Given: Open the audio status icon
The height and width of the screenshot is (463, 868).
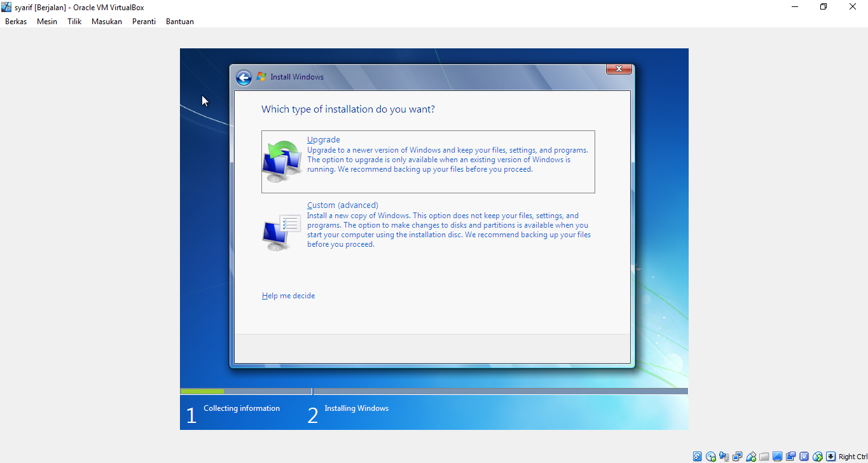Looking at the screenshot, I should (724, 457).
